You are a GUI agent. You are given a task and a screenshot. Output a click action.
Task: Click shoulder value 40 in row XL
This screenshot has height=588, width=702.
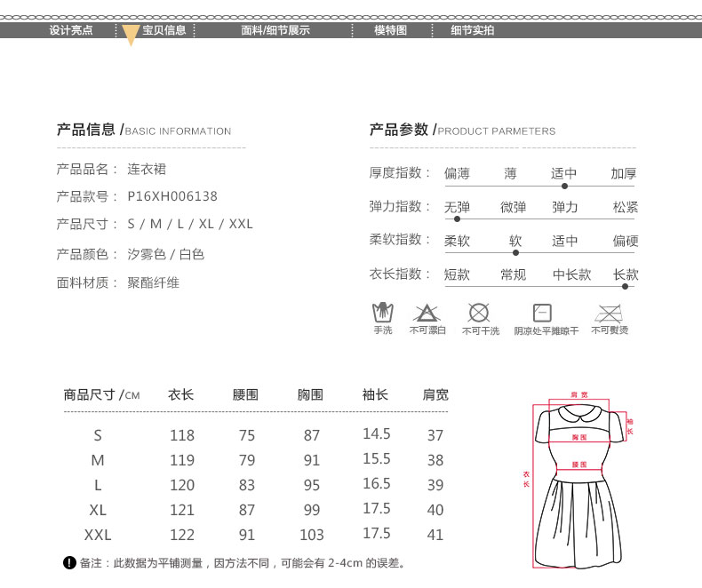[x=435, y=510]
